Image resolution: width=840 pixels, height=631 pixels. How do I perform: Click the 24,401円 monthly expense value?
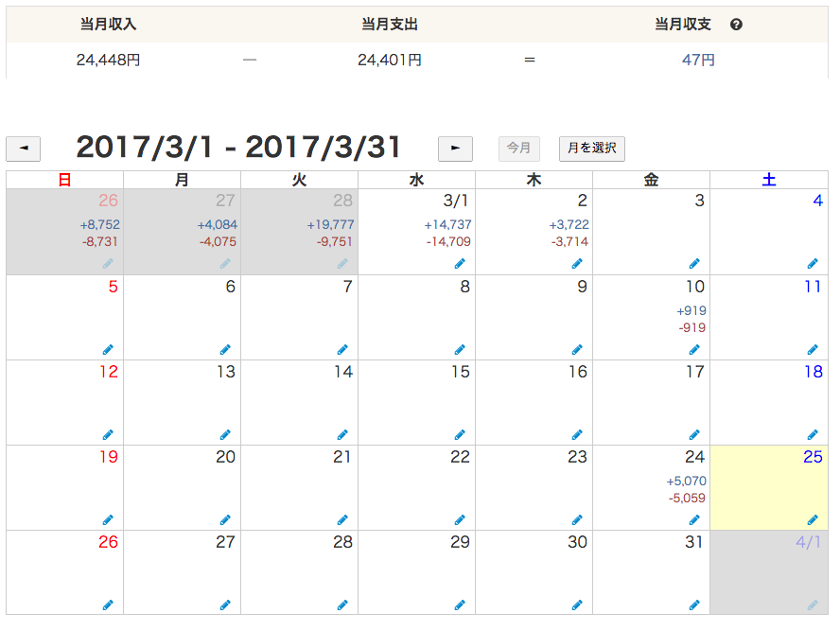coord(390,60)
